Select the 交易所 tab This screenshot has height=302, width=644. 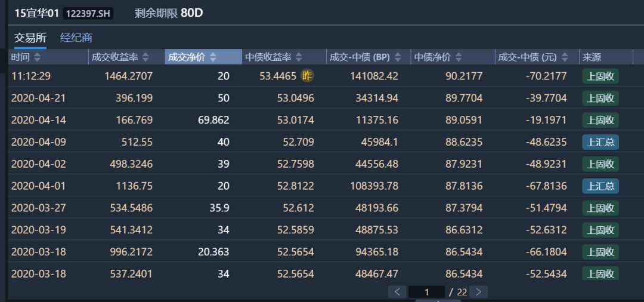[30, 38]
